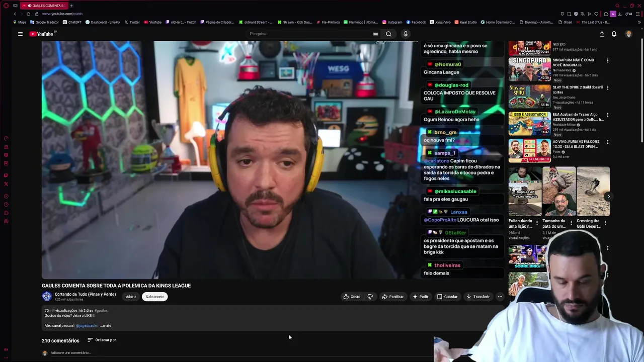The width and height of the screenshot is (644, 362).
Task: Open the Twitter bookmark
Action: tap(132, 22)
